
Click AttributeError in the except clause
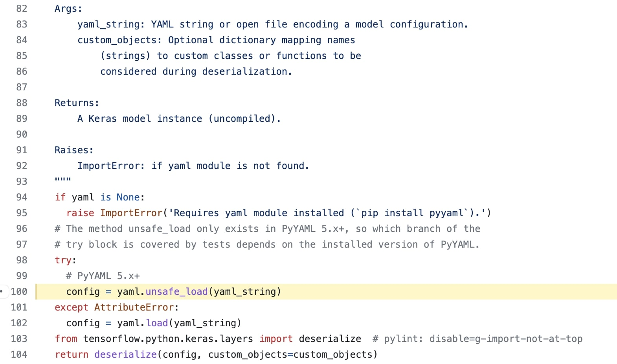(x=134, y=307)
